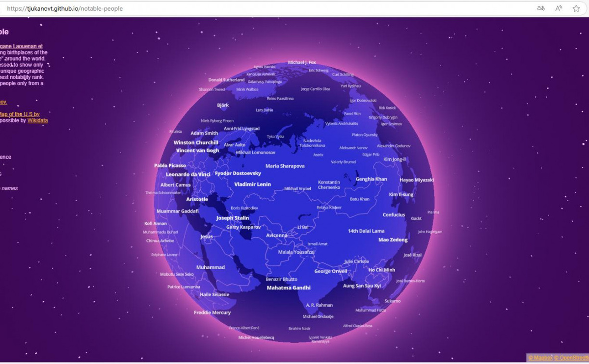The image size is (589, 364).
Task: Click the Mohammad Hatta label
Action: [371, 310]
